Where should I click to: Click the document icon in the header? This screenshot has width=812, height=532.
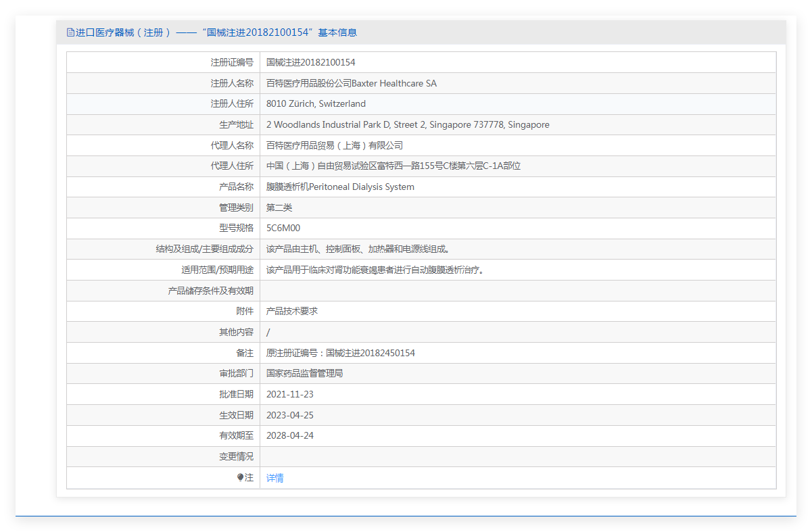(x=70, y=32)
